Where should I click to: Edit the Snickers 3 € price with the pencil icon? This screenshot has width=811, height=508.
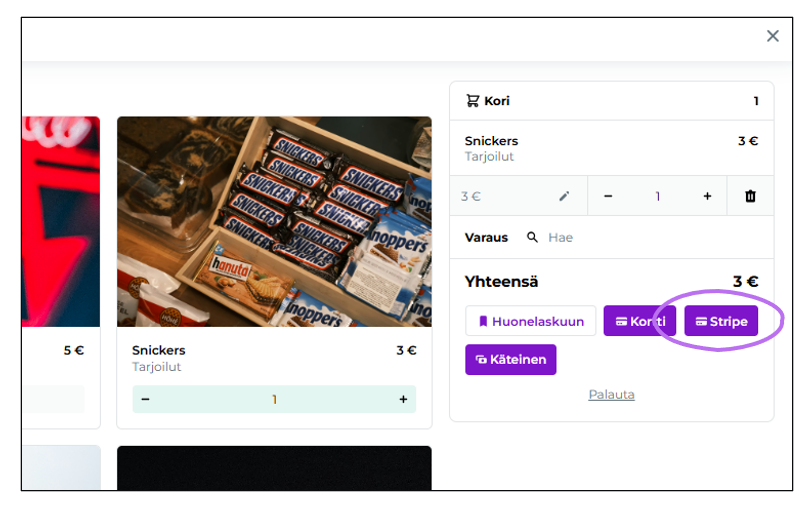[564, 196]
